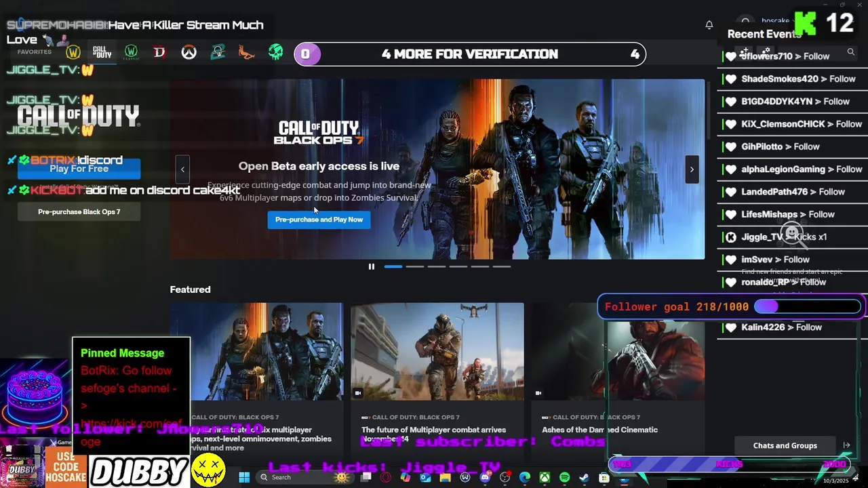
Task: Click the add friend icon
Action: pos(745,52)
